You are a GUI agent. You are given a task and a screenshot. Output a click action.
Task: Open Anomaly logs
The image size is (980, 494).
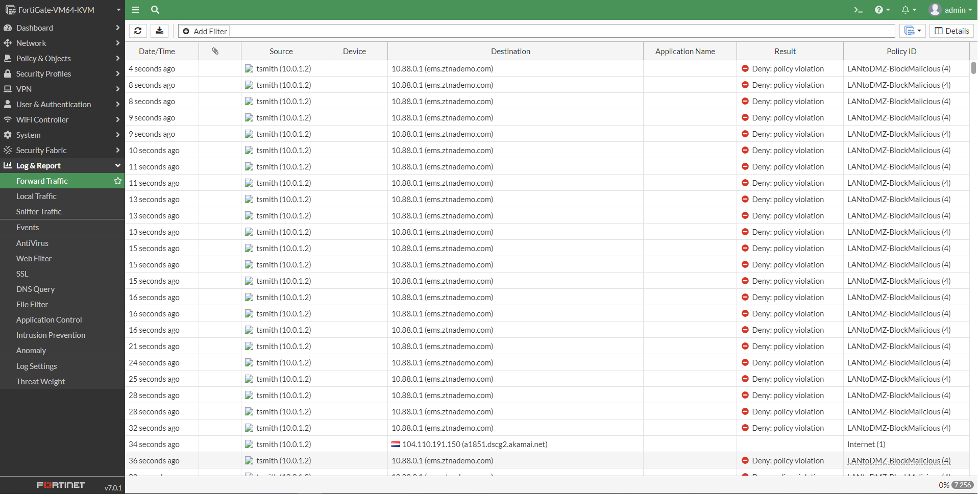pos(62,350)
